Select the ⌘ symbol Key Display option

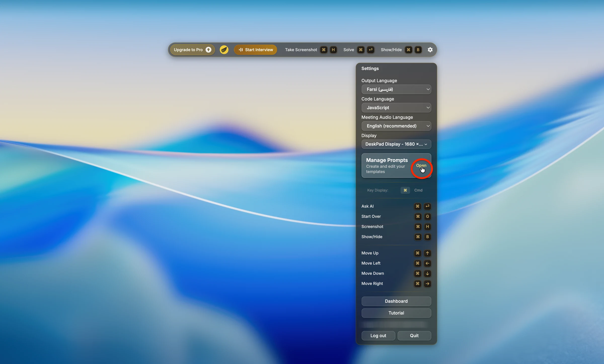405,190
